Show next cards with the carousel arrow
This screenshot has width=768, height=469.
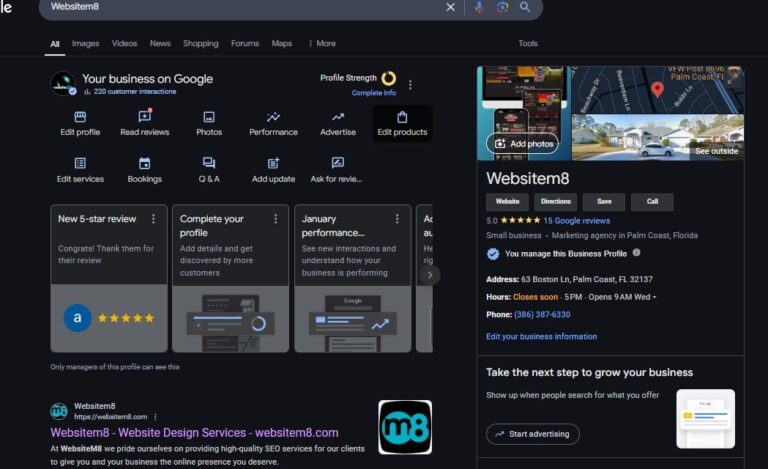point(430,275)
